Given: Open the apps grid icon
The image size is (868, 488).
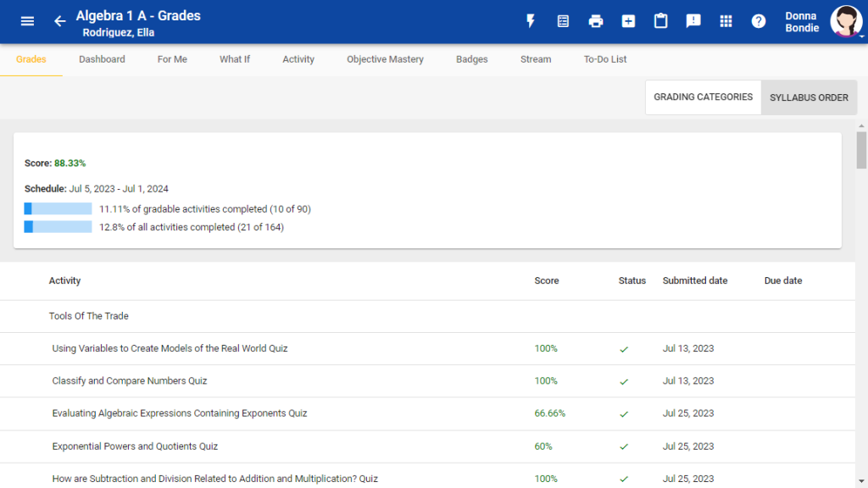Looking at the screenshot, I should coord(726,21).
